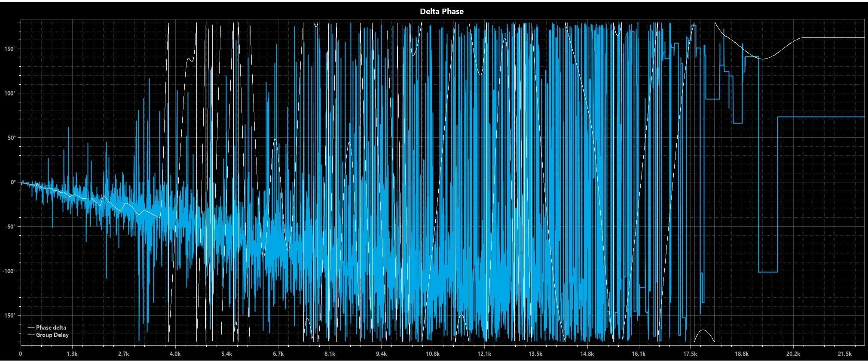Click the 18.8k frequency axis label
868x361 pixels.
click(x=742, y=354)
